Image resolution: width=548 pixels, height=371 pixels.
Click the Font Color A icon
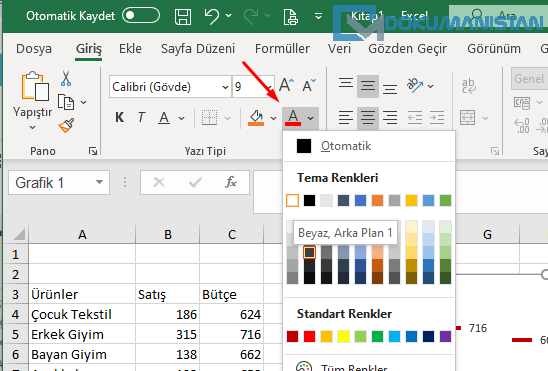click(293, 118)
